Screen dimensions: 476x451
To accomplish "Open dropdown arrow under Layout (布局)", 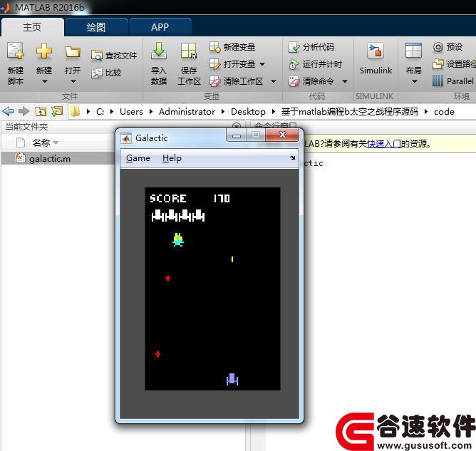I will (x=415, y=81).
